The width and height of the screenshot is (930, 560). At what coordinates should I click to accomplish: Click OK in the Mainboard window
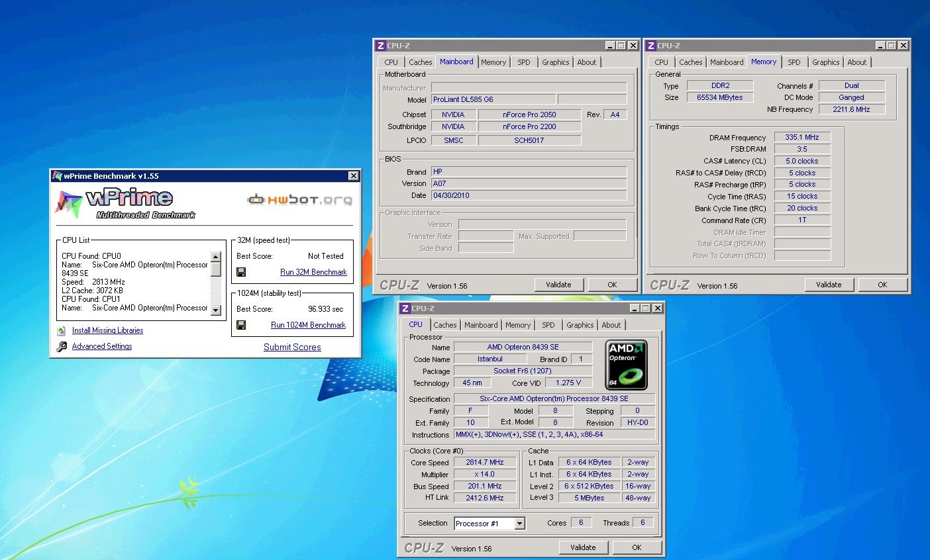[x=612, y=285]
